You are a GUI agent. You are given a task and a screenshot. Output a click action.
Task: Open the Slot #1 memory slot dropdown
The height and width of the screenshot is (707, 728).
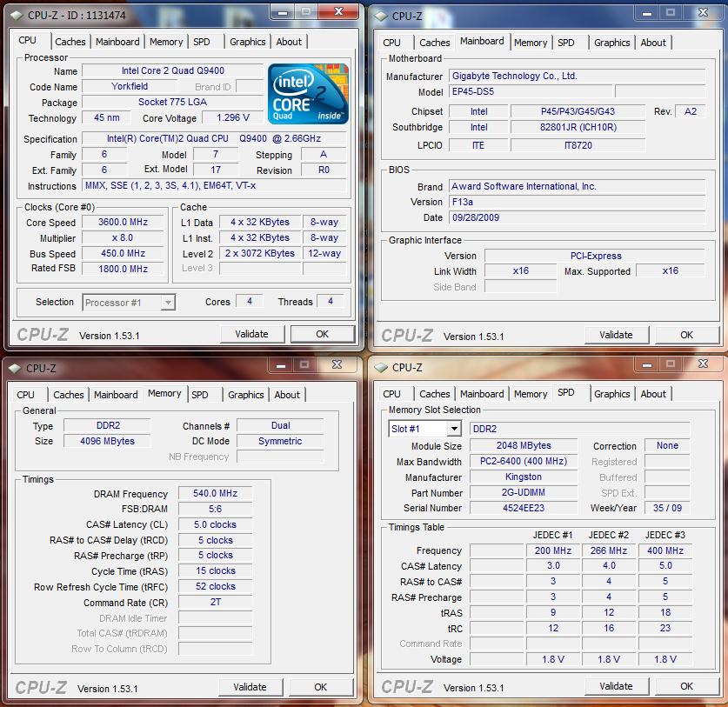(455, 429)
